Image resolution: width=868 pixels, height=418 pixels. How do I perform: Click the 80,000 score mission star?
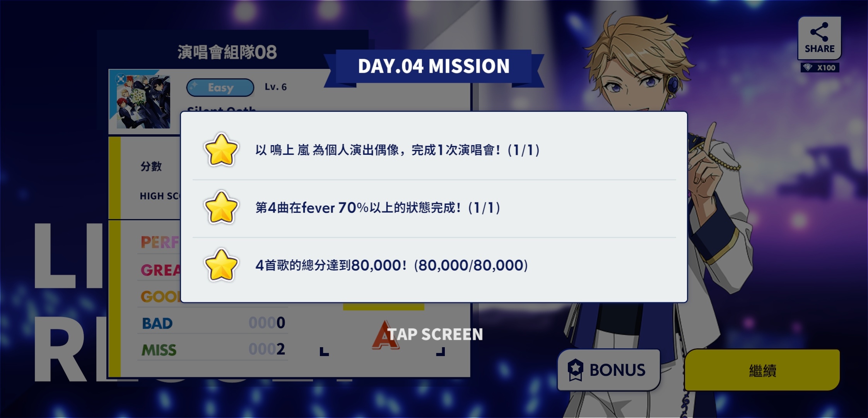[221, 265]
